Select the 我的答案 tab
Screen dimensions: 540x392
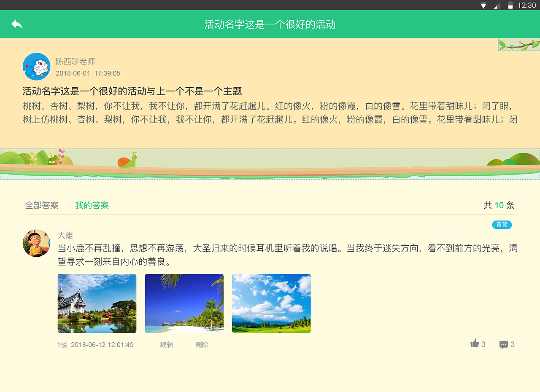(x=92, y=205)
